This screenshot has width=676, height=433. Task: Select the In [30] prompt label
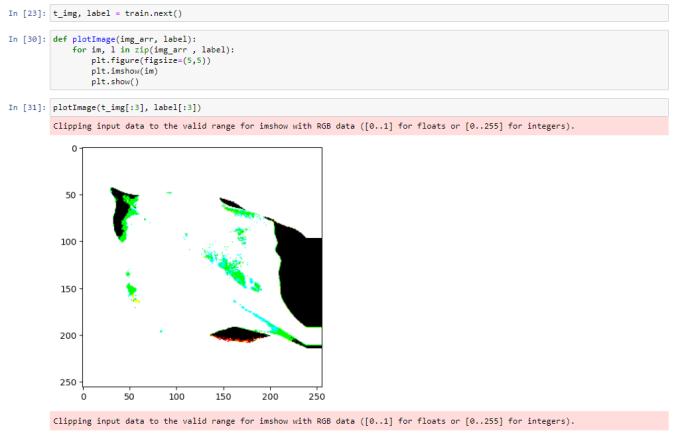tap(27, 39)
